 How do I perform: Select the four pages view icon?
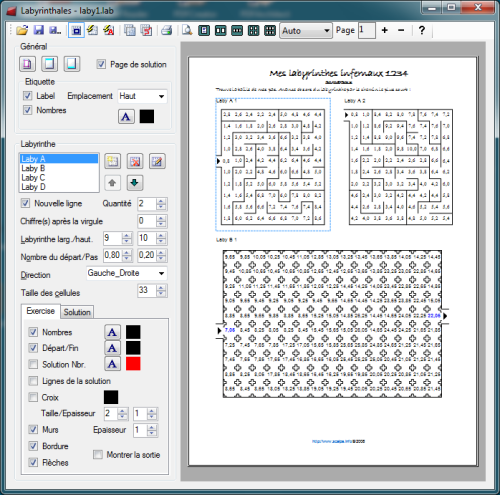[x=253, y=31]
